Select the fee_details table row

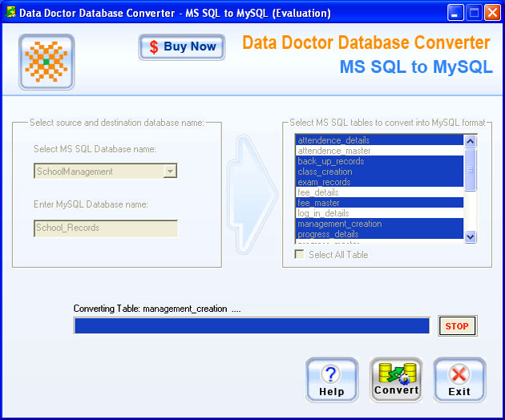[x=379, y=192]
